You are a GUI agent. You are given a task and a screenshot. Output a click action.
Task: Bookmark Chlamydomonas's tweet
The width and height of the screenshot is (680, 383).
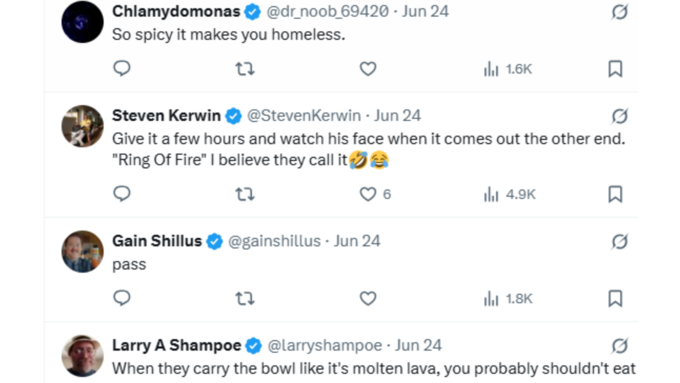(615, 69)
